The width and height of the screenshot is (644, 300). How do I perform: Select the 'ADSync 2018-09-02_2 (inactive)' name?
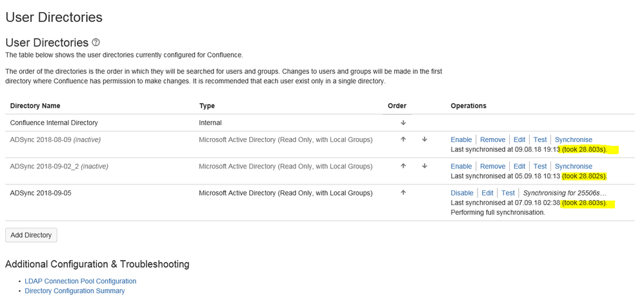pyautogui.click(x=59, y=166)
